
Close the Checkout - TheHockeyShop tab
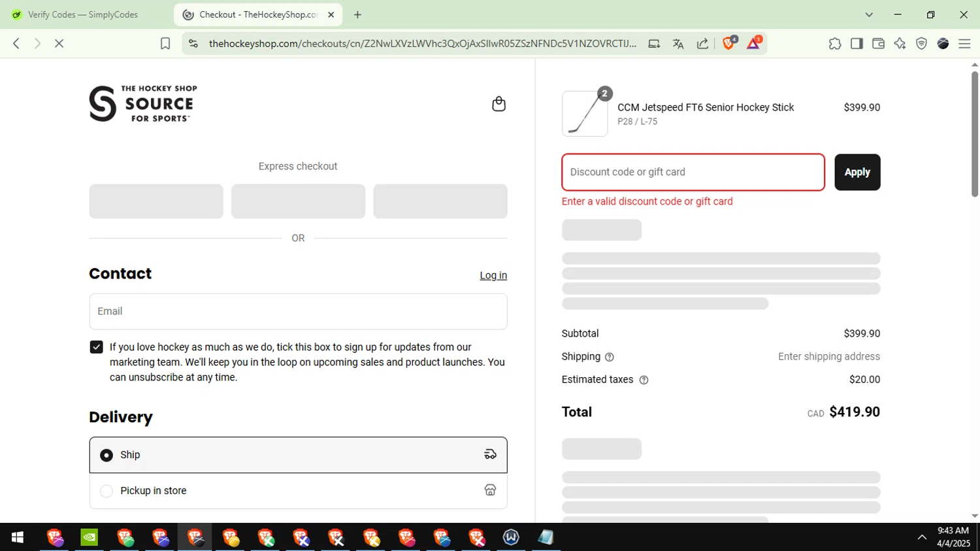(x=331, y=14)
